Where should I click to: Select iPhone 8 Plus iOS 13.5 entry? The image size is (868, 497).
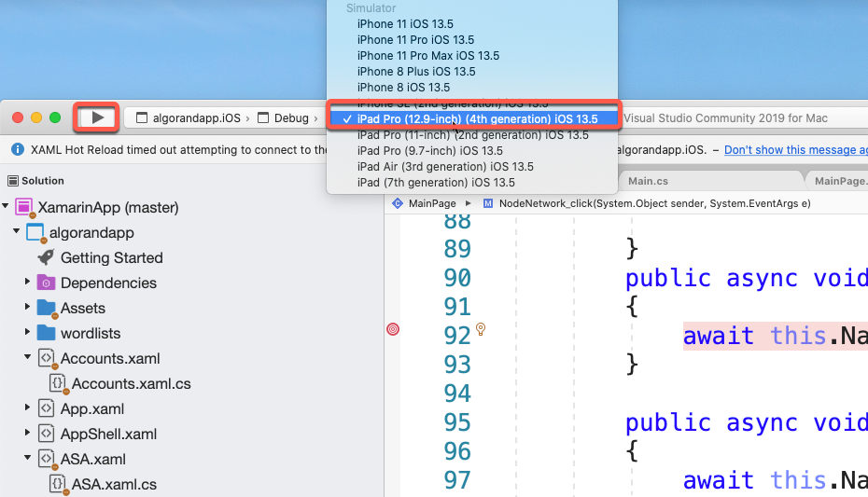[415, 71]
